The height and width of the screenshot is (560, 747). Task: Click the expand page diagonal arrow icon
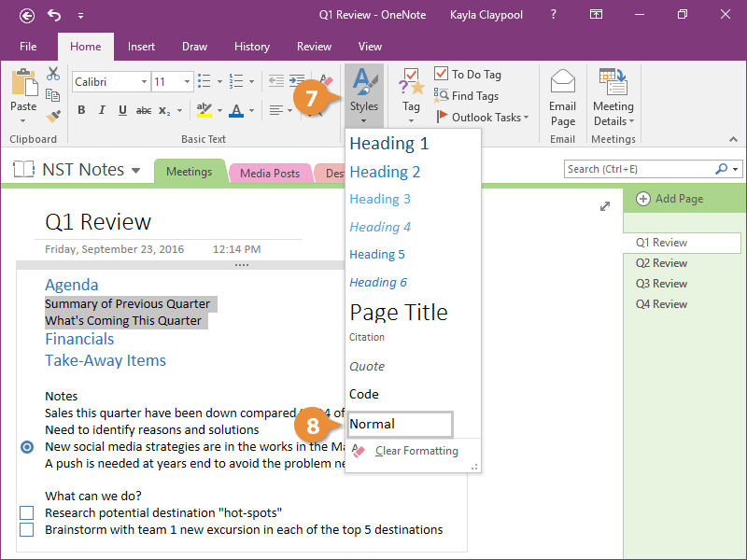tap(604, 206)
